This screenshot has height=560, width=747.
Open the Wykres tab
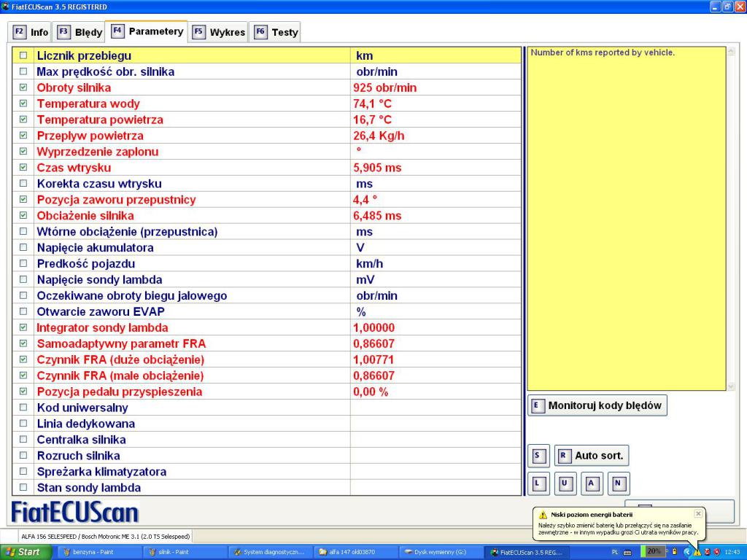point(219,32)
